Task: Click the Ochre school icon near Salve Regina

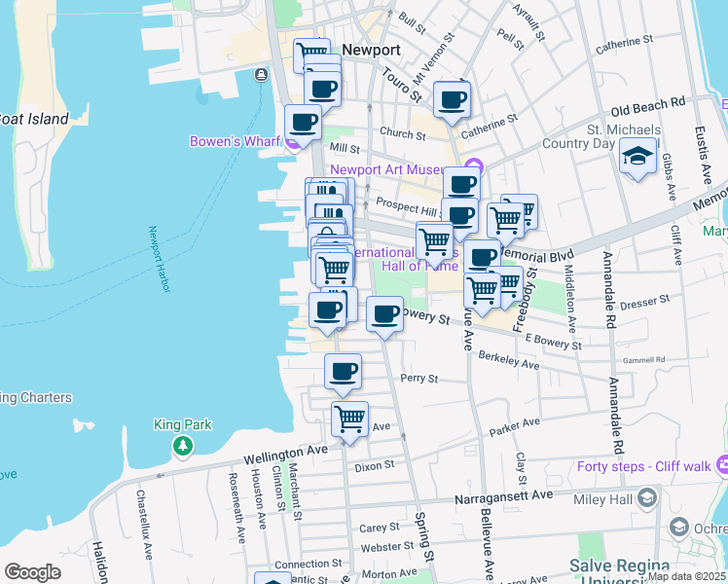Action: 679,528
